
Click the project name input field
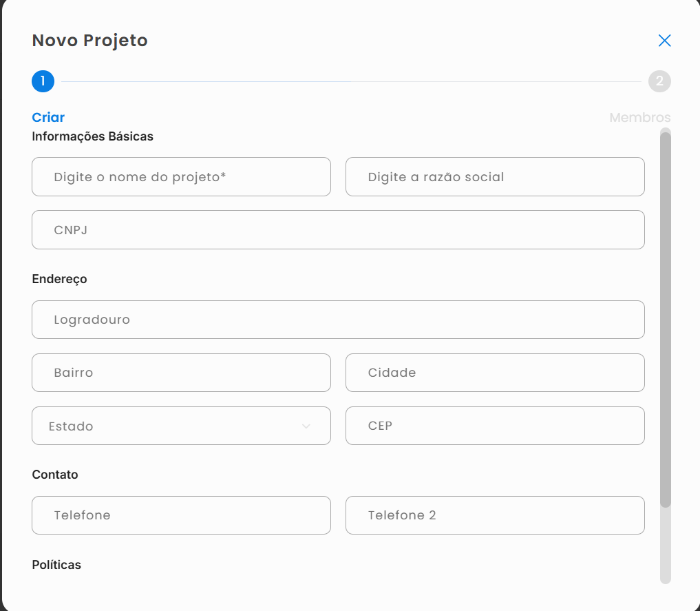point(181,177)
